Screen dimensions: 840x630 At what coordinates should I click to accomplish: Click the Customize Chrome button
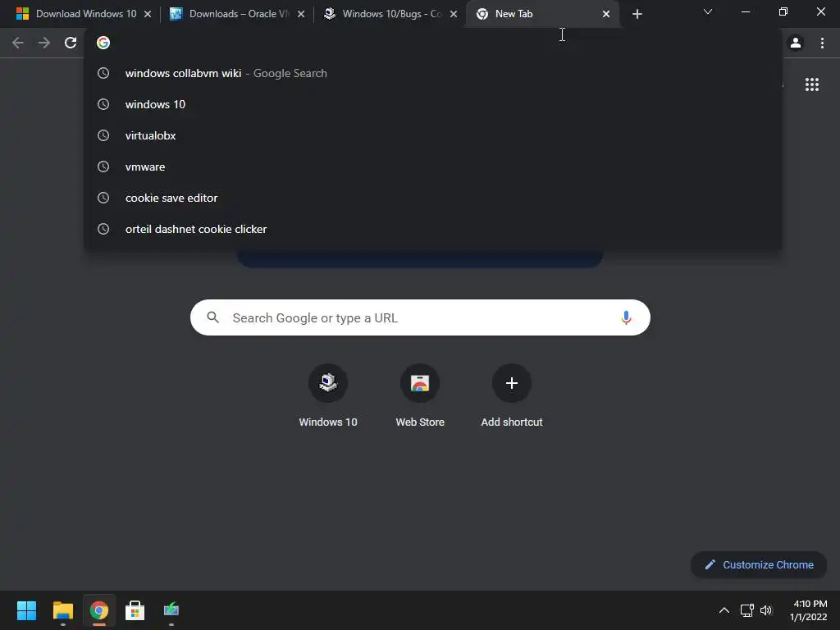pyautogui.click(x=759, y=564)
